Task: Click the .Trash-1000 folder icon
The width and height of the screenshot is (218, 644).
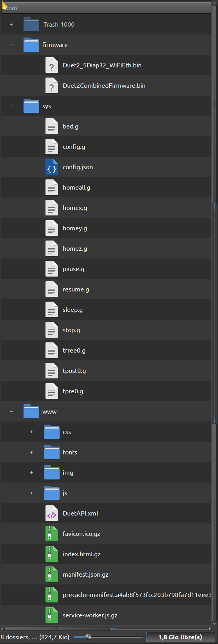Action: coord(31,24)
